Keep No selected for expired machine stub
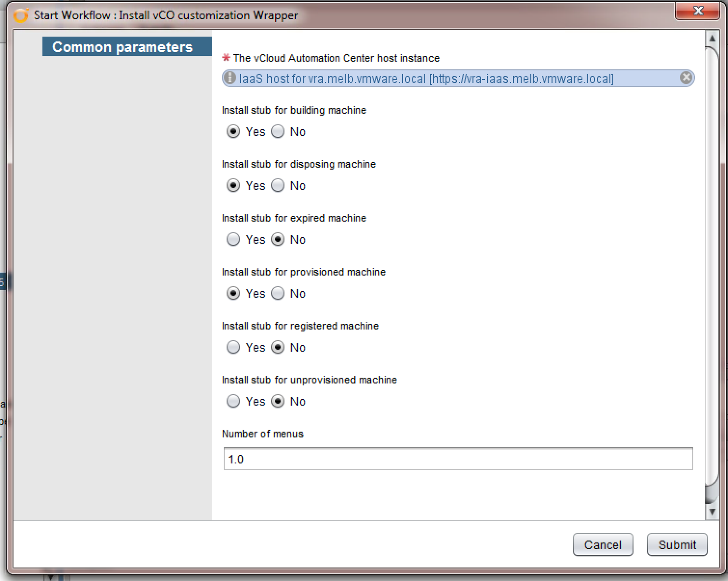This screenshot has height=581, width=728. click(278, 239)
